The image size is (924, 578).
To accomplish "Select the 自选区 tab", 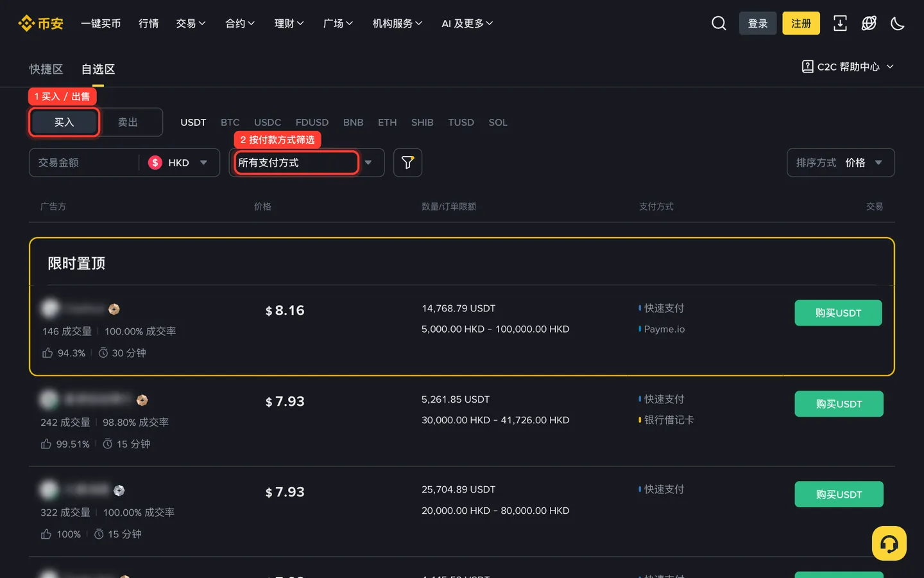I will [98, 69].
